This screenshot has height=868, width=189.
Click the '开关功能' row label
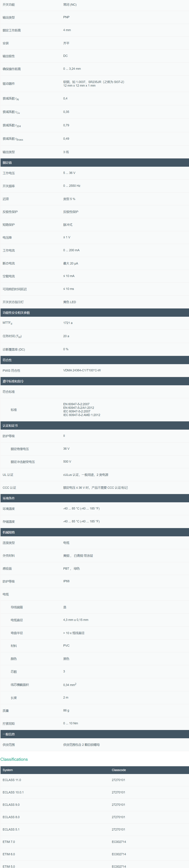point(9,5)
